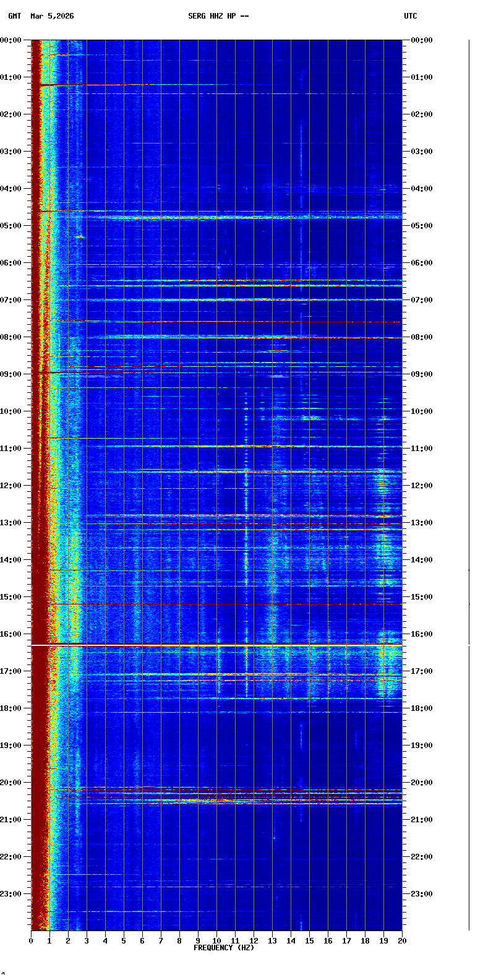Click the 03:00 time label on GMT axis
Screen dimensions: 496x980
[11, 152]
